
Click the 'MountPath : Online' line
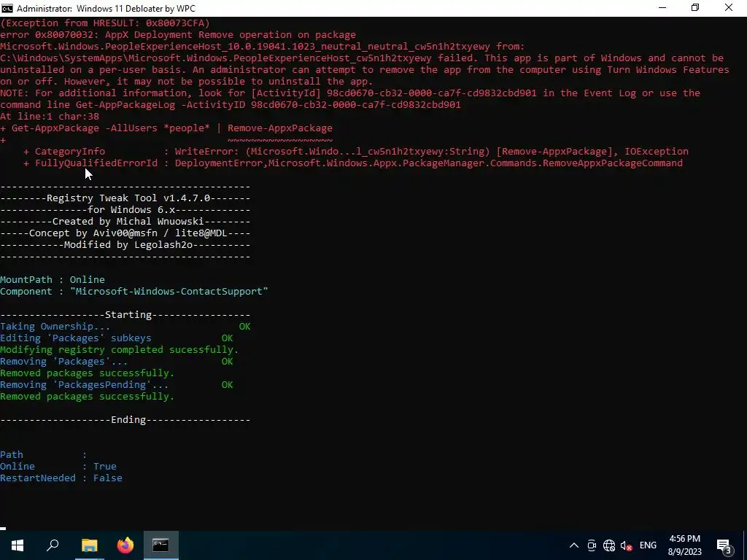pyautogui.click(x=53, y=279)
